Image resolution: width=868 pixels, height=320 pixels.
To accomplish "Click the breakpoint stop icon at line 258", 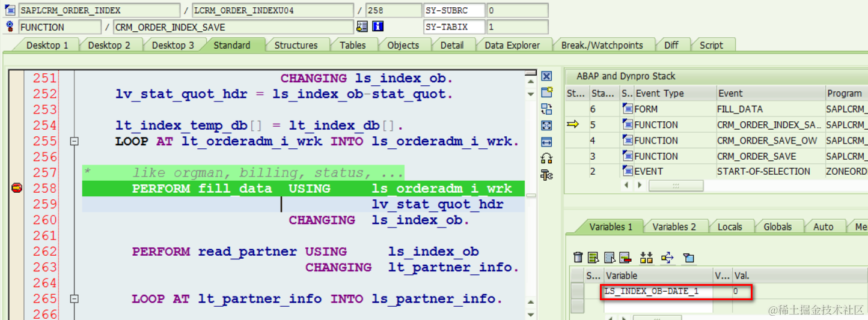I will coord(17,189).
